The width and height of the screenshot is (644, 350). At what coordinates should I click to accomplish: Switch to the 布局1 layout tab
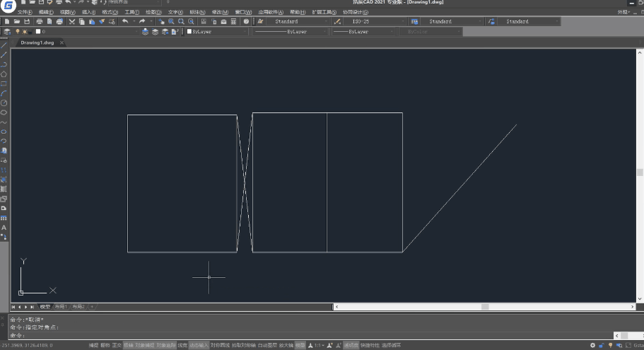[61, 307]
